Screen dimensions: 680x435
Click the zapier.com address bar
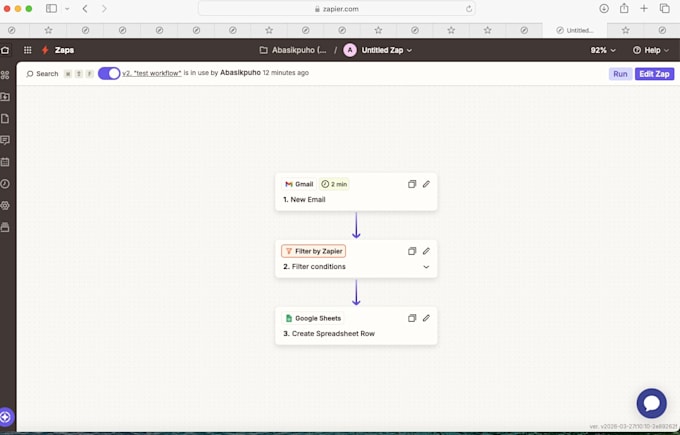click(337, 9)
